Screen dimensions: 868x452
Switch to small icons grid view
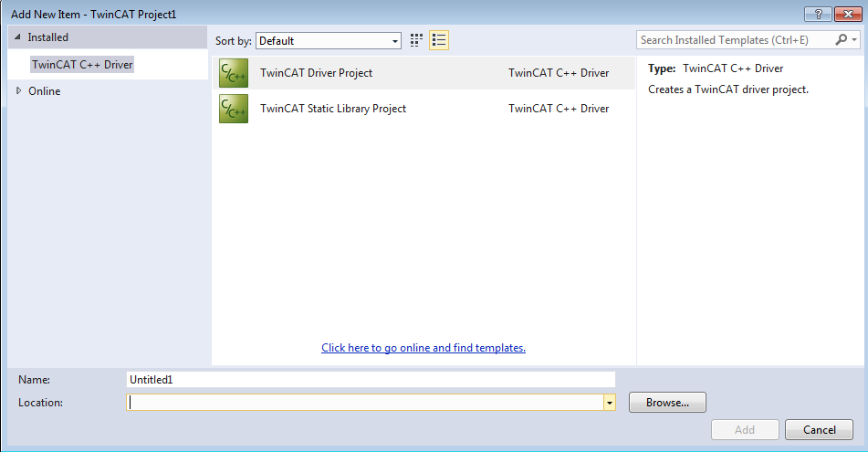click(x=416, y=40)
